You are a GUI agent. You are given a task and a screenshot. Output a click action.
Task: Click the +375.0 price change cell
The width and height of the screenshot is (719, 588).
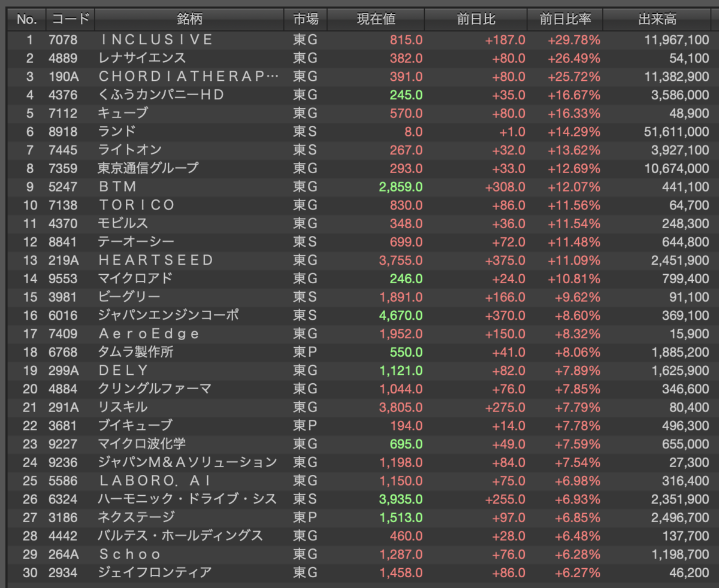click(505, 260)
